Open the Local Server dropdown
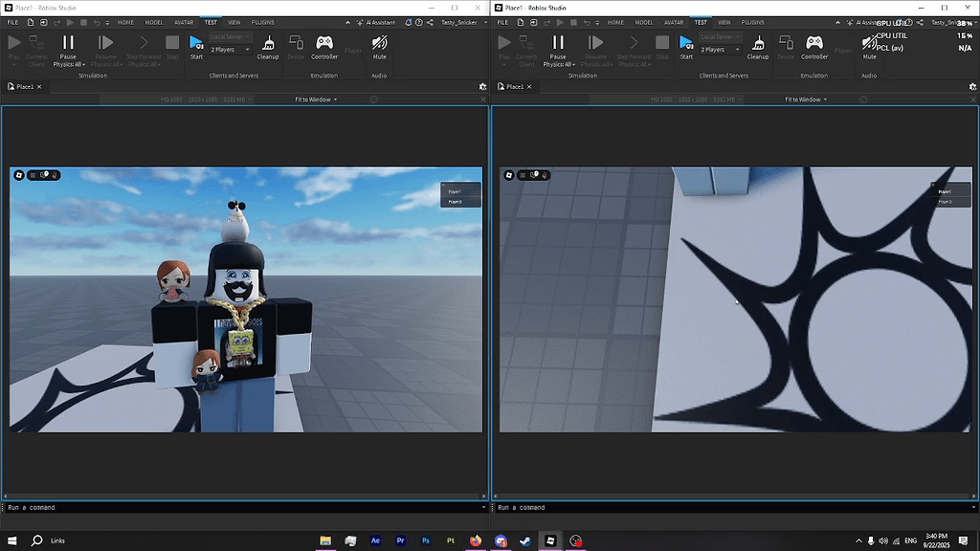 230,36
